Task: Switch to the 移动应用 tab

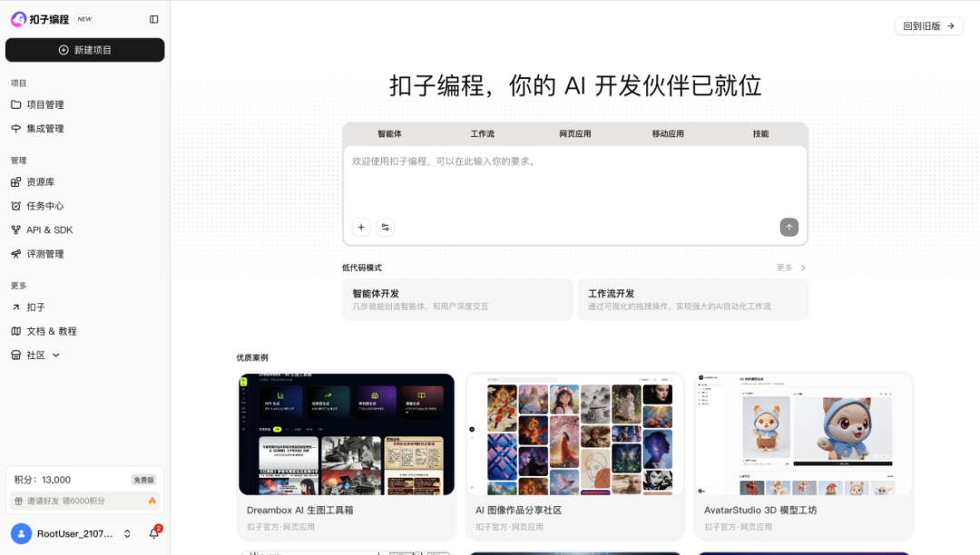Action: [666, 133]
